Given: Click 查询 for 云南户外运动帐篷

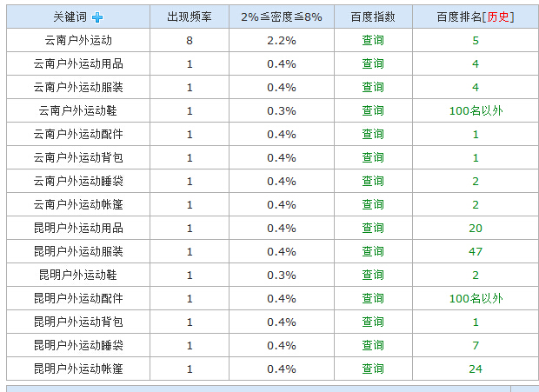Looking at the screenshot, I should pyautogui.click(x=373, y=205).
